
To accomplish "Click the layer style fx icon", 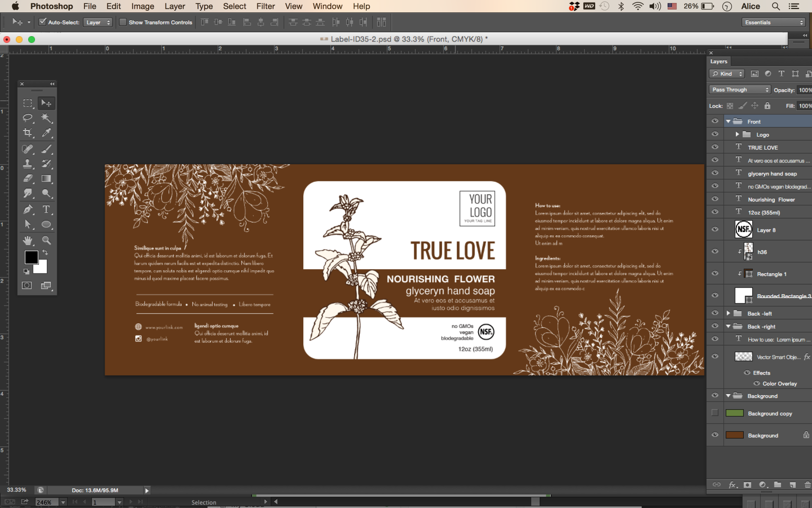I will 732,485.
